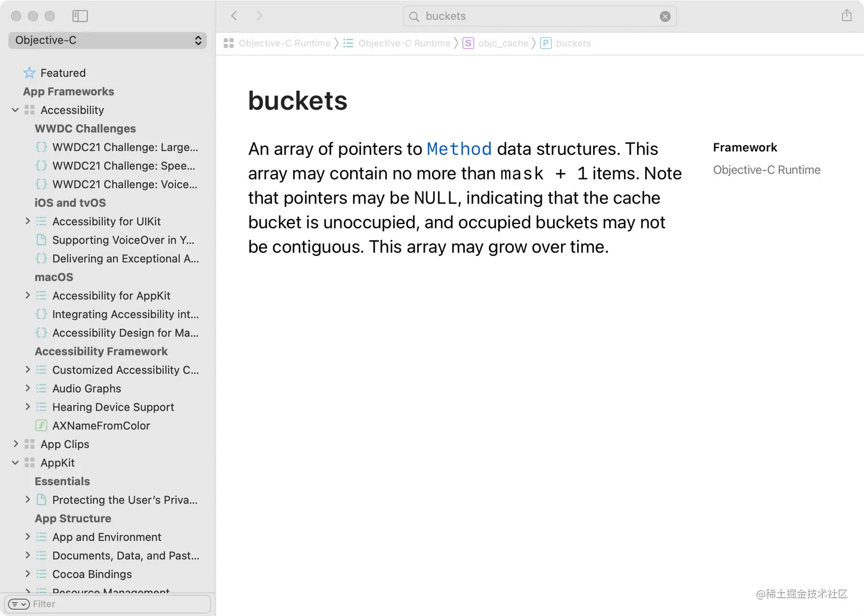Expand Documents, Data, and Past... group

pyautogui.click(x=27, y=555)
